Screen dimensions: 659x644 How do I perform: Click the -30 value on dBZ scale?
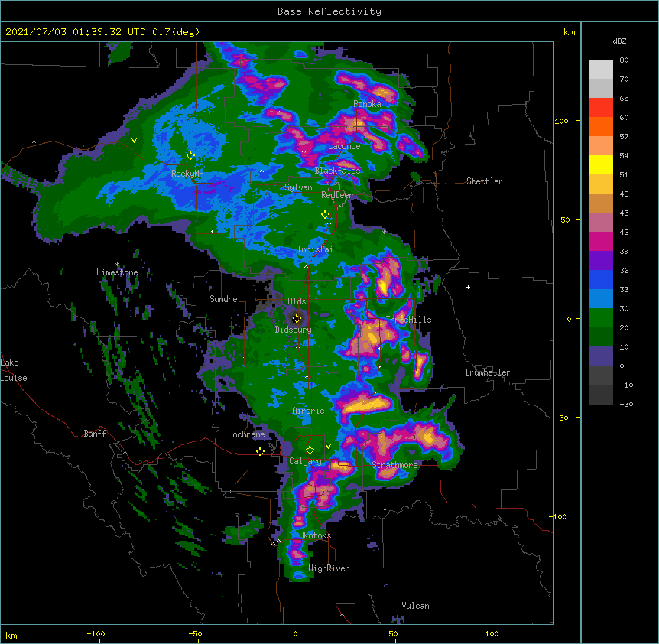626,404
